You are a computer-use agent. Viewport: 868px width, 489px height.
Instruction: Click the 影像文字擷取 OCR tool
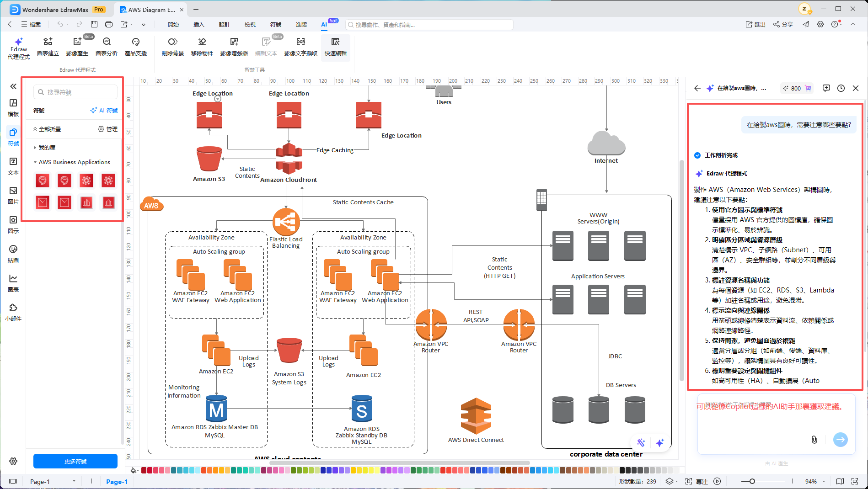tap(300, 47)
